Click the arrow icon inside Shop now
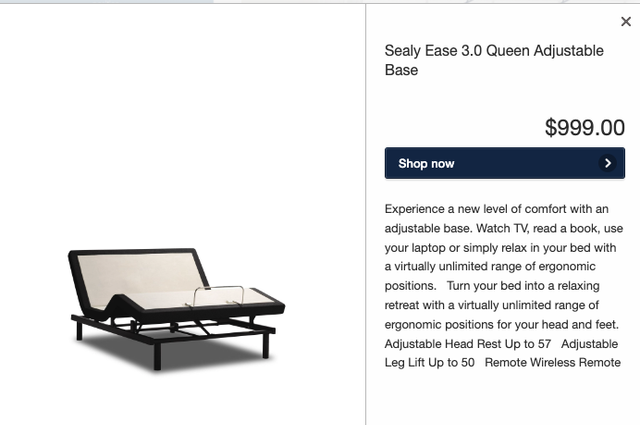Screen dimensions: 640x425 607,163
